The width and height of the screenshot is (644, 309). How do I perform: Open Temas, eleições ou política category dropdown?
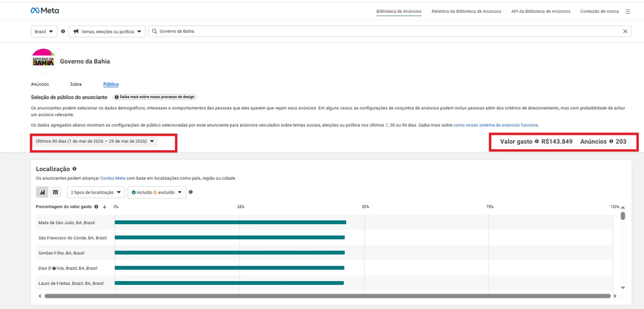coord(107,31)
